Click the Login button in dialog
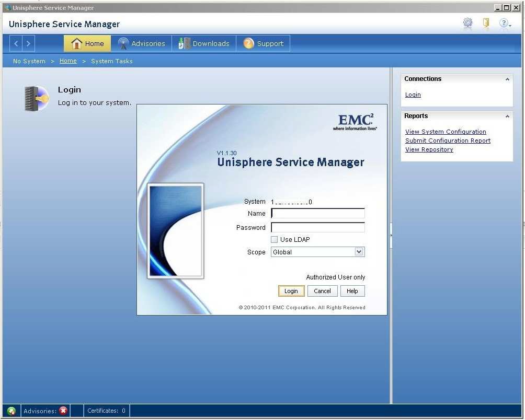 (291, 291)
